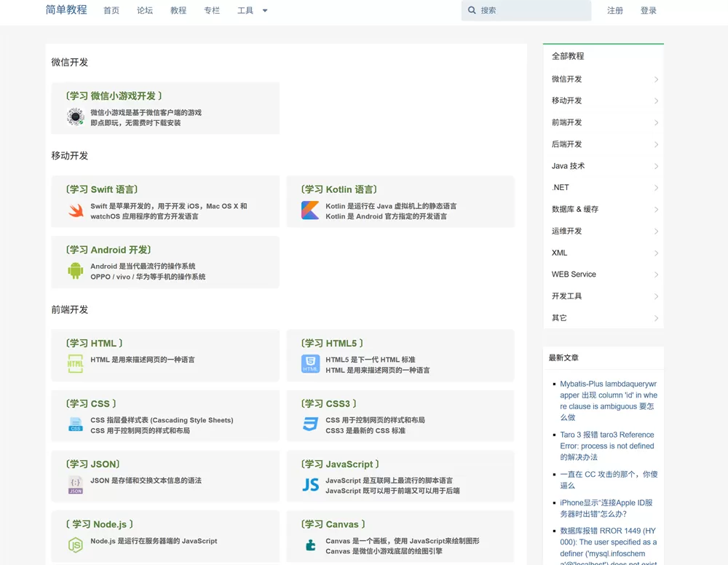Click the 注册 link
The height and width of the screenshot is (565, 728).
[615, 11]
